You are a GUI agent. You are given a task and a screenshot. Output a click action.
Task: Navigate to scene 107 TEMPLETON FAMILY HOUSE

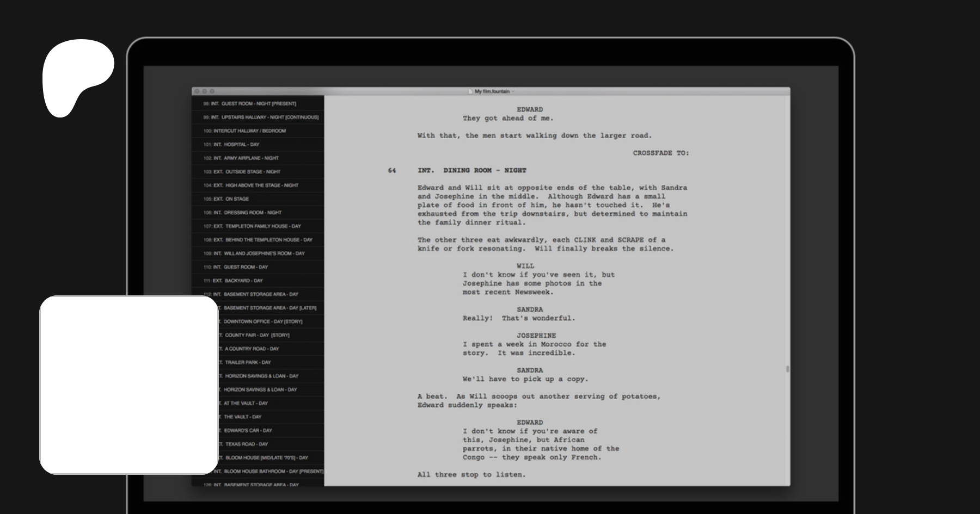pyautogui.click(x=258, y=226)
